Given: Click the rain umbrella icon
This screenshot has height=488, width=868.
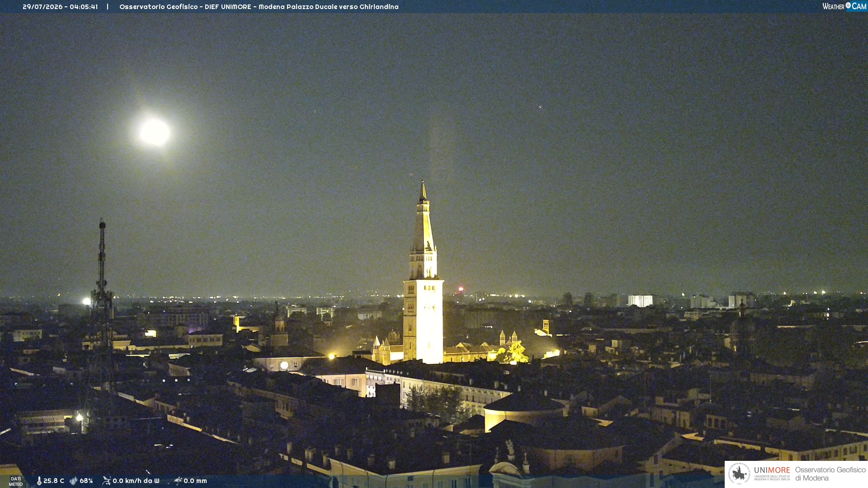Looking at the screenshot, I should pos(178,481).
